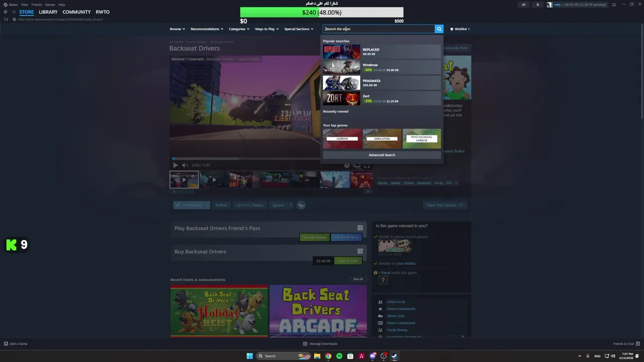Open Spotify from the taskbar

(x=339, y=356)
